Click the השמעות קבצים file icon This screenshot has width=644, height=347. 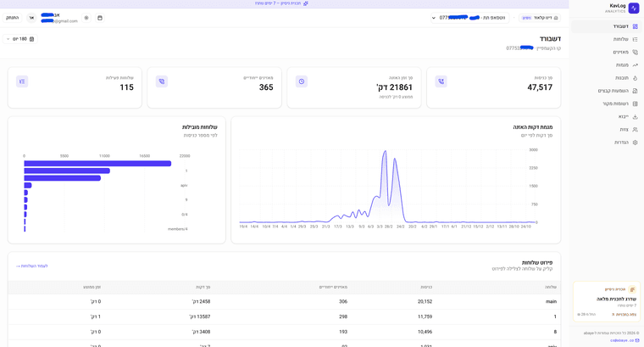pos(635,91)
